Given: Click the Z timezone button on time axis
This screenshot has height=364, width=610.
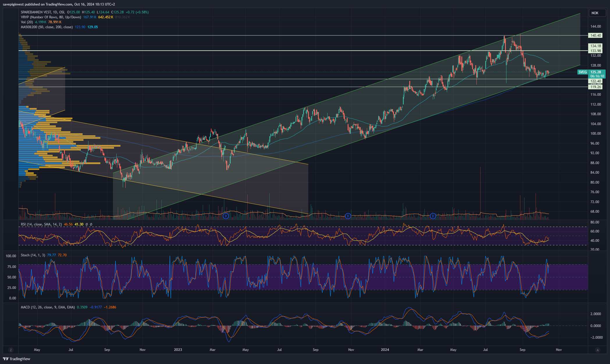Looking at the screenshot, I should [11, 350].
